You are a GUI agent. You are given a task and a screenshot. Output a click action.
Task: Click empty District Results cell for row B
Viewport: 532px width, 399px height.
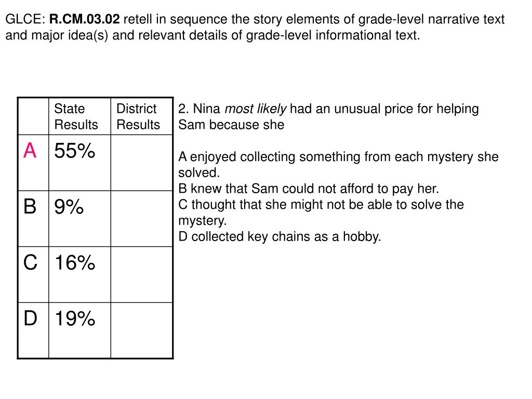point(142,219)
